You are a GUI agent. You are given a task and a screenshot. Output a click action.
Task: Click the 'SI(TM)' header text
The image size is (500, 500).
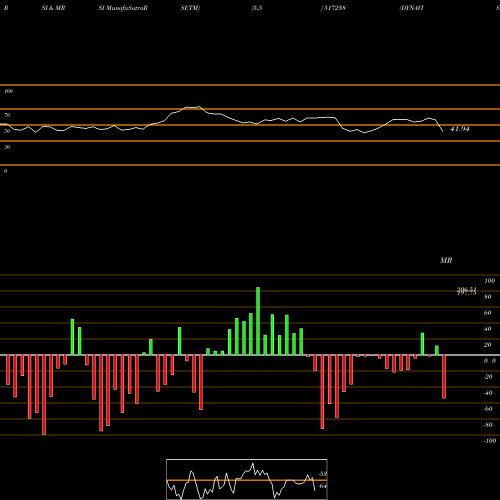[x=190, y=8]
